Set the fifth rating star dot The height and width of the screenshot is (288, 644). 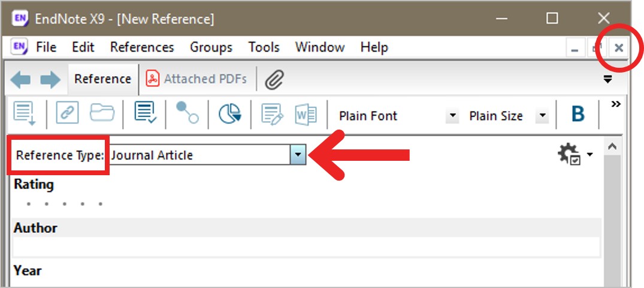tap(101, 203)
